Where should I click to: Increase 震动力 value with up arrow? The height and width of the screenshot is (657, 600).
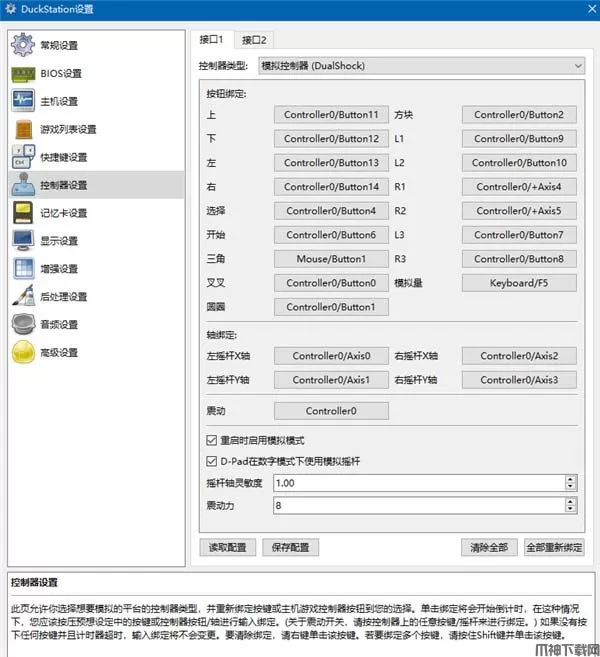tap(570, 502)
